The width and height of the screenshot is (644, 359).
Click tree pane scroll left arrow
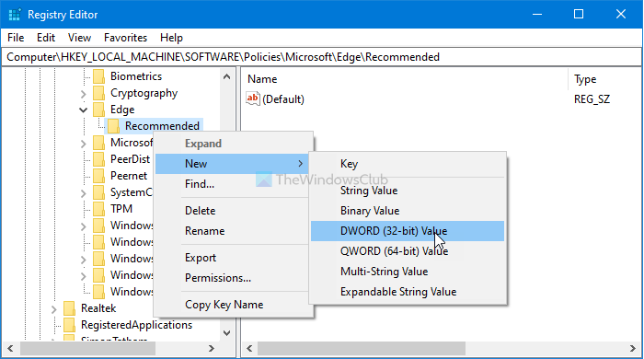coord(11,349)
